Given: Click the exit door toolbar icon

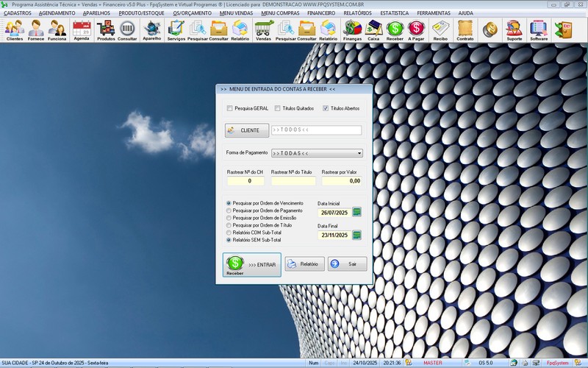Looking at the screenshot, I should pos(564,29).
